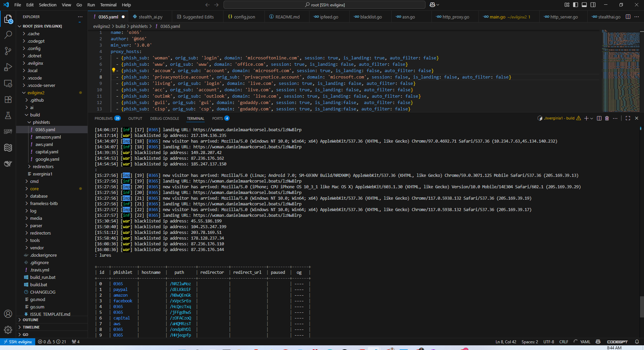Close the bottom panel

point(637,118)
